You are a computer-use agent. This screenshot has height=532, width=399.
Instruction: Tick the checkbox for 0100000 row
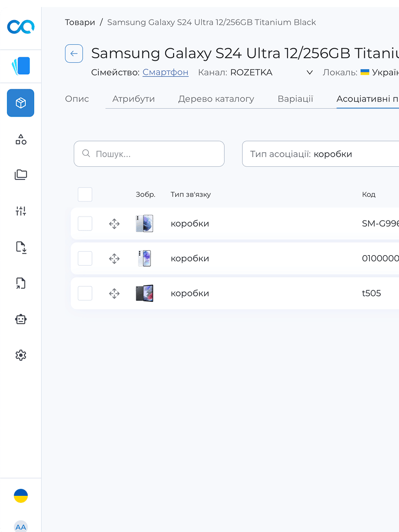click(x=85, y=259)
